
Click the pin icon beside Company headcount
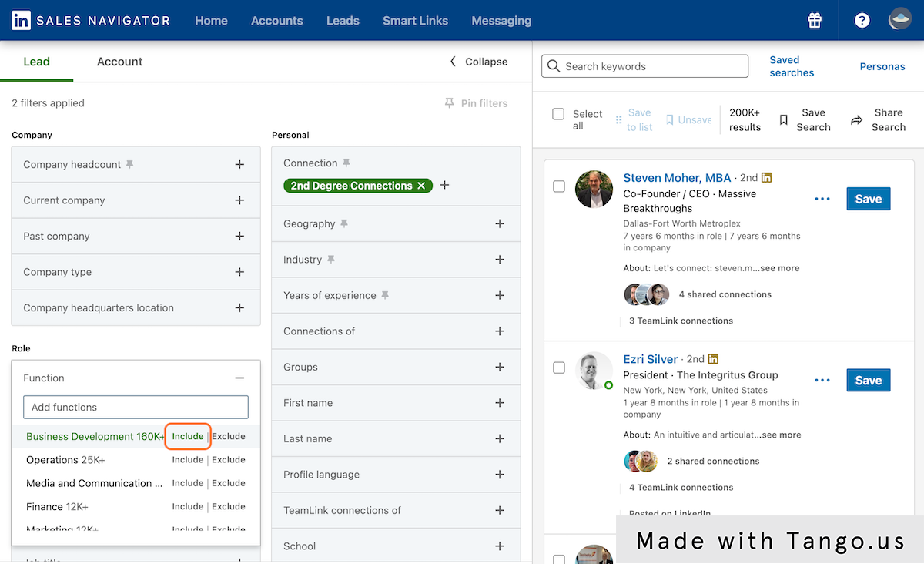point(130,164)
